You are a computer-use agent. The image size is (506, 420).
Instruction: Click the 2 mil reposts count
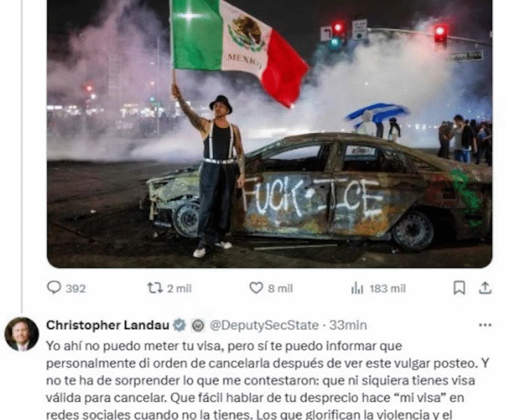[x=179, y=288]
